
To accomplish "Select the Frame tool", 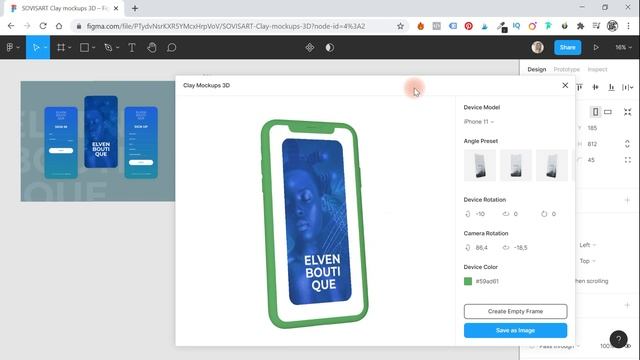I will [x=61, y=48].
